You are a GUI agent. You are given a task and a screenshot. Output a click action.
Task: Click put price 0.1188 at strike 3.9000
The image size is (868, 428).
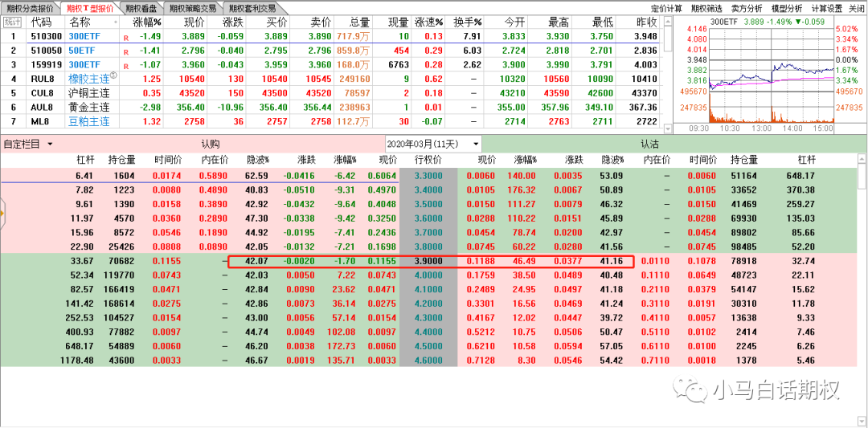click(x=479, y=260)
